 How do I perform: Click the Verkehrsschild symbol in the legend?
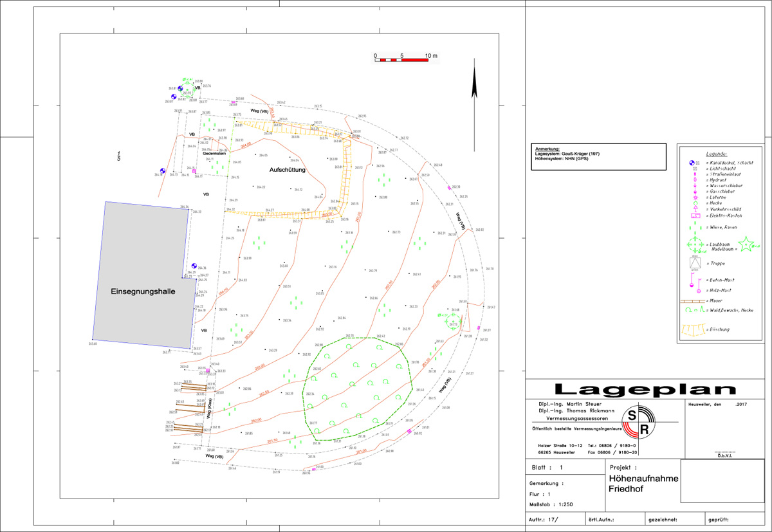point(695,208)
